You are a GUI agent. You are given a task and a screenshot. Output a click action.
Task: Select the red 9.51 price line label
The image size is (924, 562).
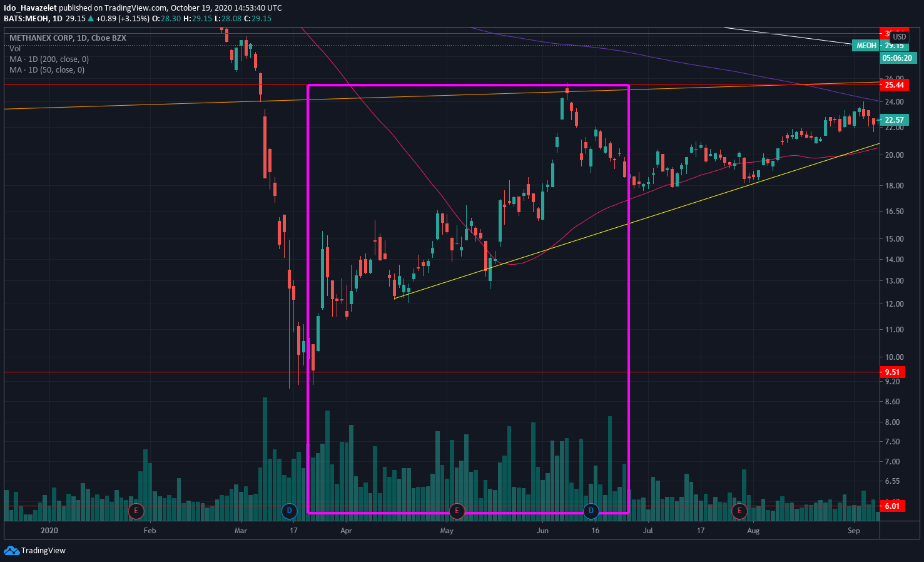pos(892,372)
